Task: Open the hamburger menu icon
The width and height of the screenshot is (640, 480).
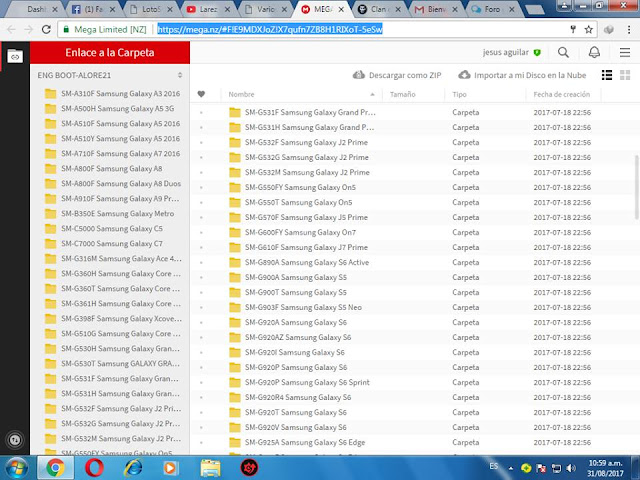Action: pos(624,52)
